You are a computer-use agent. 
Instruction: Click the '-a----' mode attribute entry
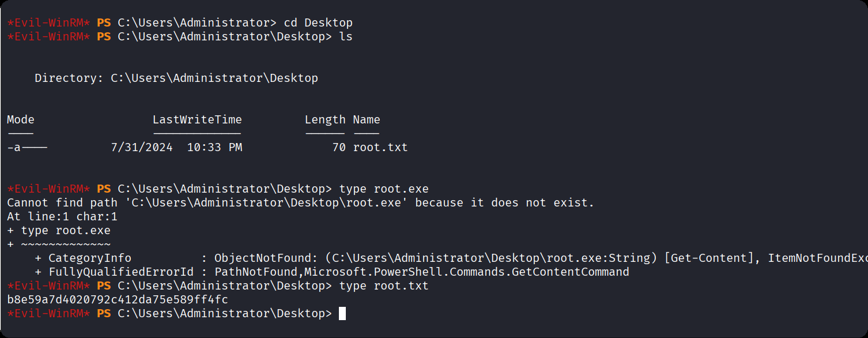pyautogui.click(x=27, y=148)
